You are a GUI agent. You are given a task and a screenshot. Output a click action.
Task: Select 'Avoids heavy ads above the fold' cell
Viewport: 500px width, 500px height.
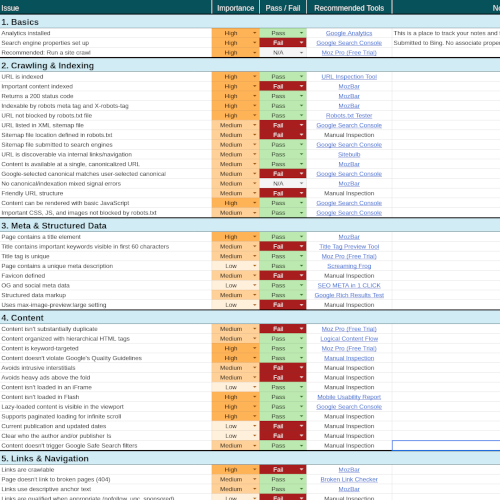(x=106, y=377)
